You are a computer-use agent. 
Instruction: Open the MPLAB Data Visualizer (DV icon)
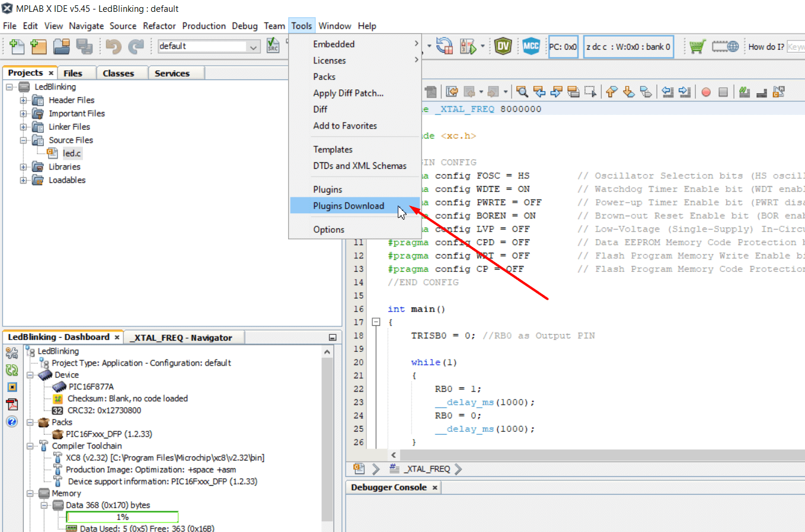[503, 46]
